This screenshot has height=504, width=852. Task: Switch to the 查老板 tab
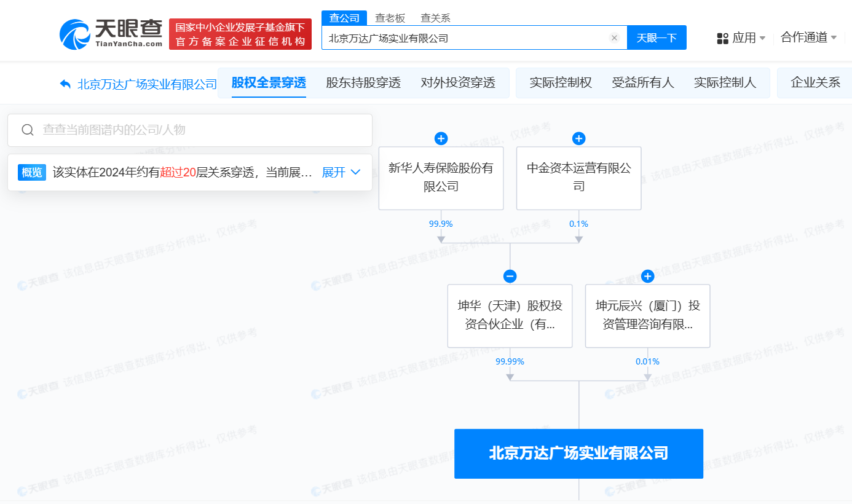point(390,18)
